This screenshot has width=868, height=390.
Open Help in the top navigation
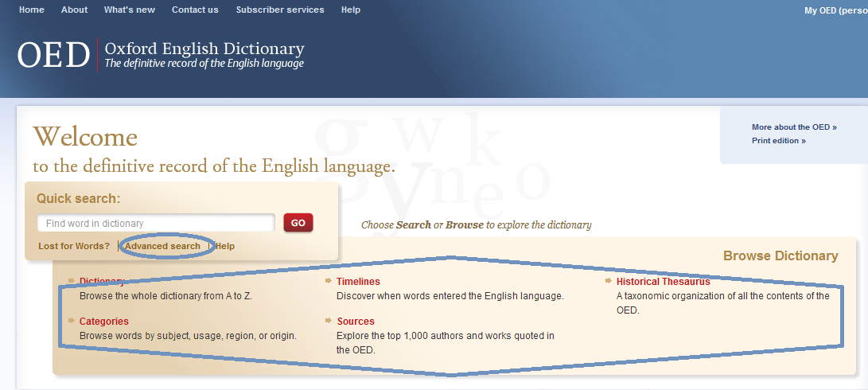click(351, 10)
